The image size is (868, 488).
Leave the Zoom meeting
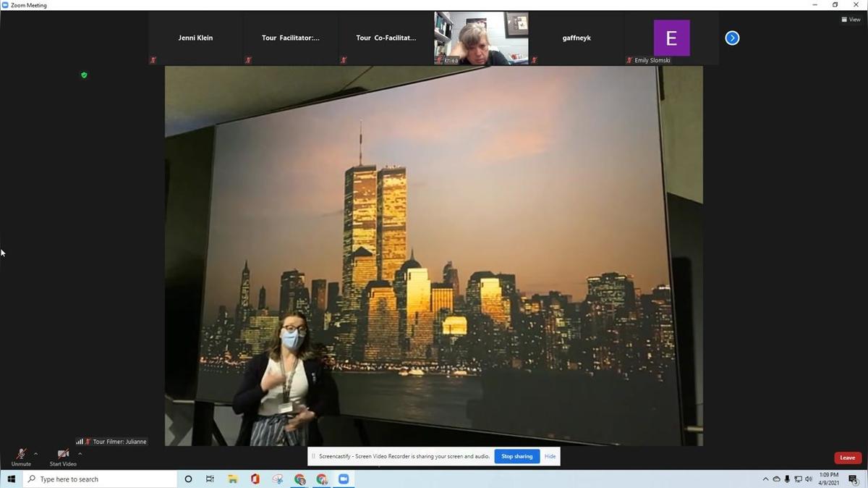(847, 458)
